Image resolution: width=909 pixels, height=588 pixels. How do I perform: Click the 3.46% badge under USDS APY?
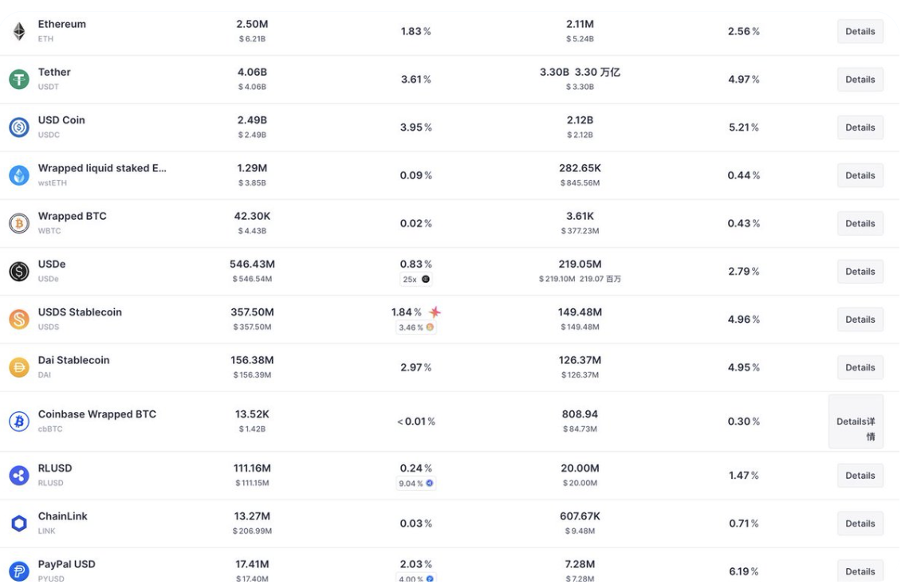point(415,327)
